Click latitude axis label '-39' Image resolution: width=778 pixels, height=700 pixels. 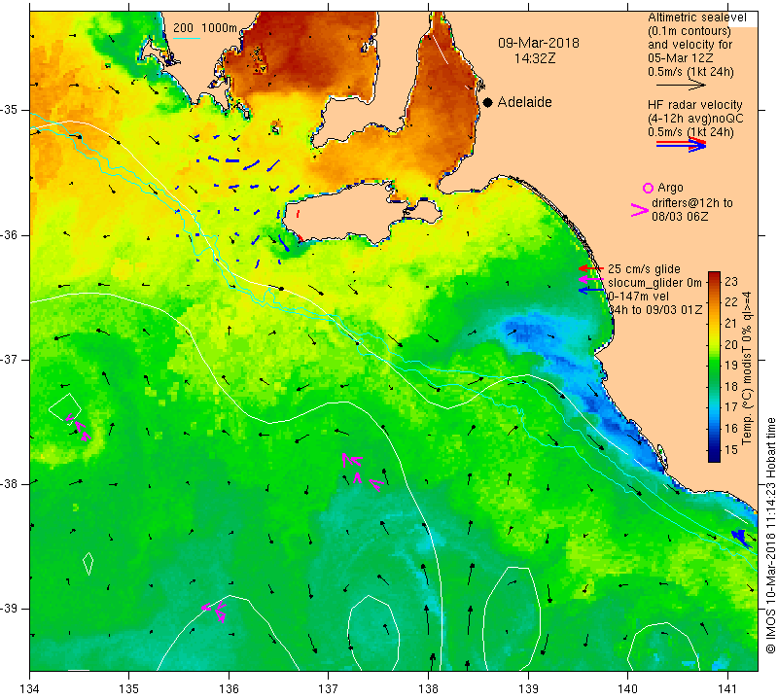(10, 609)
